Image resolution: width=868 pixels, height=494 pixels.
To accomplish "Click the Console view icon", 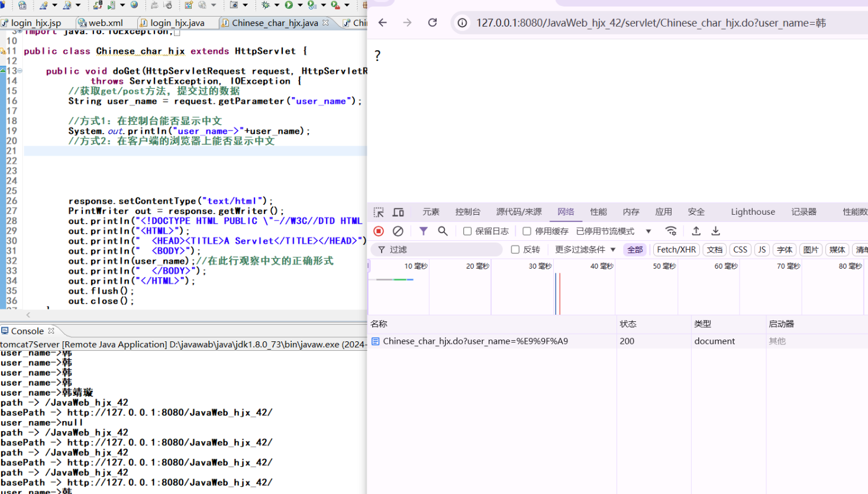I will point(5,331).
